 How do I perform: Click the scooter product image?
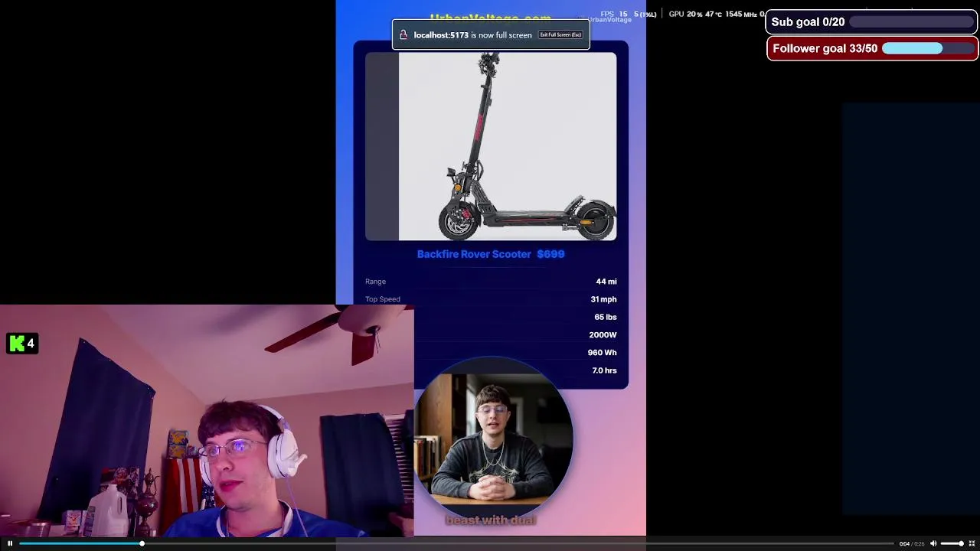pyautogui.click(x=491, y=146)
